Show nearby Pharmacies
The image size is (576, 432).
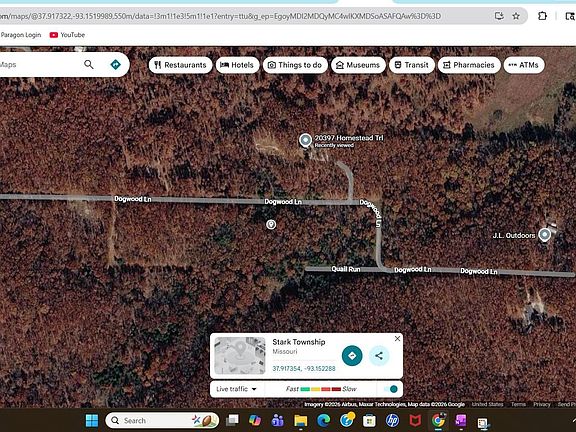(x=469, y=65)
